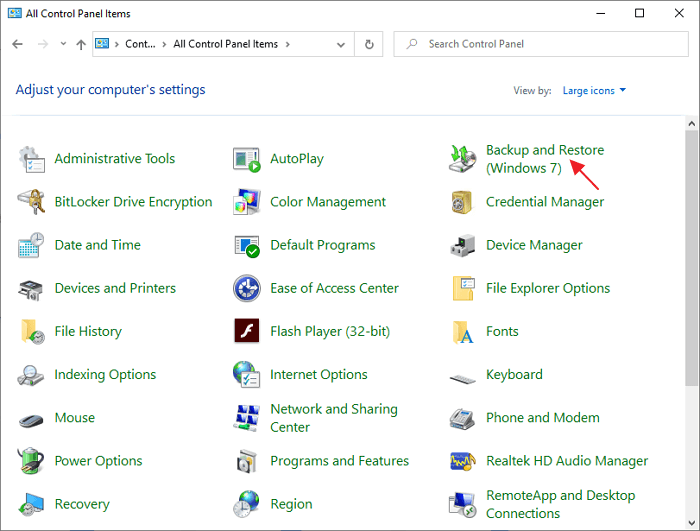700x531 pixels.
Task: Expand the address bar history dropdown
Action: [x=341, y=44]
